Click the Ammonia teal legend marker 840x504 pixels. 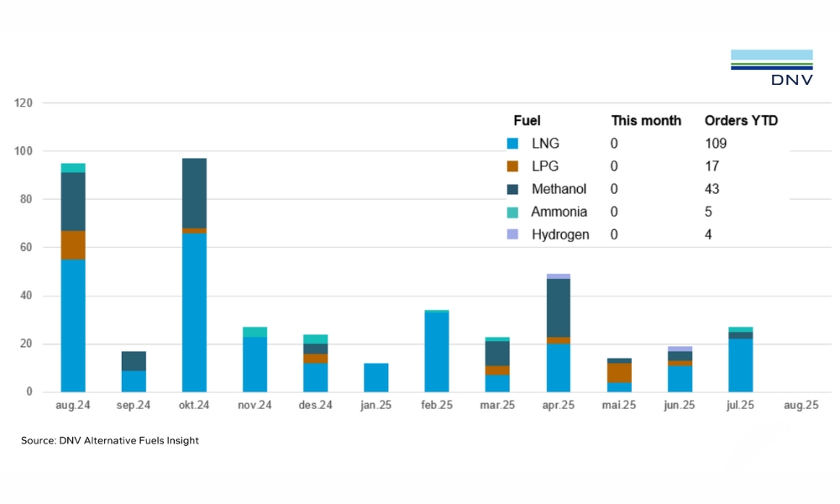513,212
